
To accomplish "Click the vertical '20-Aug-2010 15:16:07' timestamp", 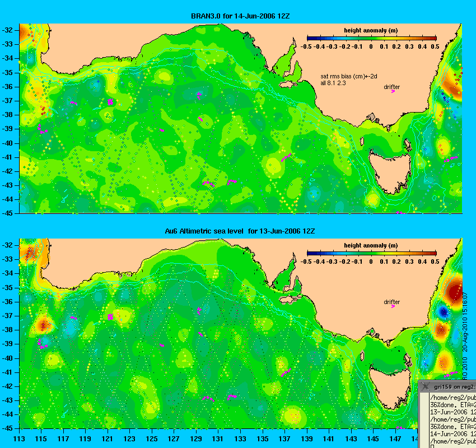I will click(x=465, y=322).
